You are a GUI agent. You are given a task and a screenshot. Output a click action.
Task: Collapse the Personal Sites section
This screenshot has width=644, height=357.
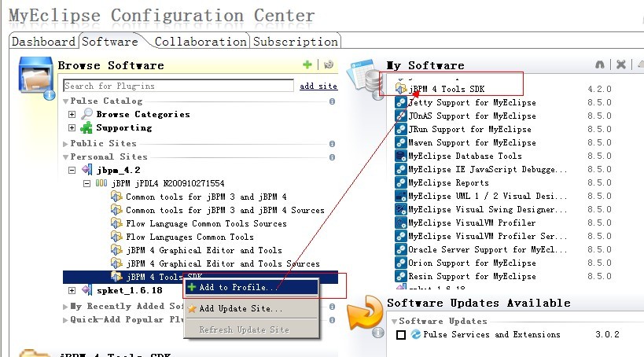[66, 157]
